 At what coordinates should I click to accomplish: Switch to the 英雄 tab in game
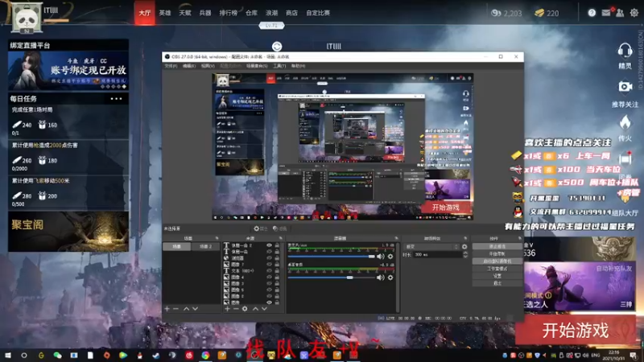tap(165, 13)
